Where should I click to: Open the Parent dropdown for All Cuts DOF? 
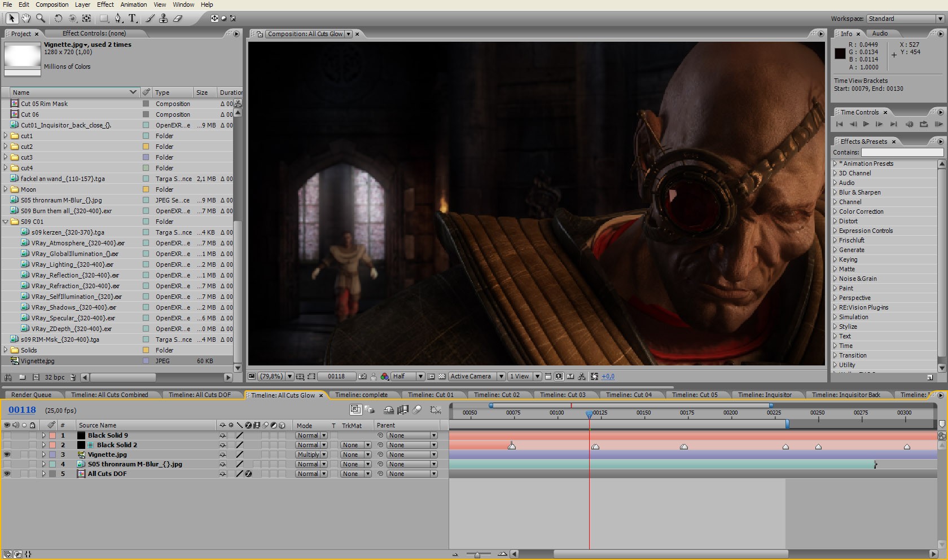click(x=412, y=474)
